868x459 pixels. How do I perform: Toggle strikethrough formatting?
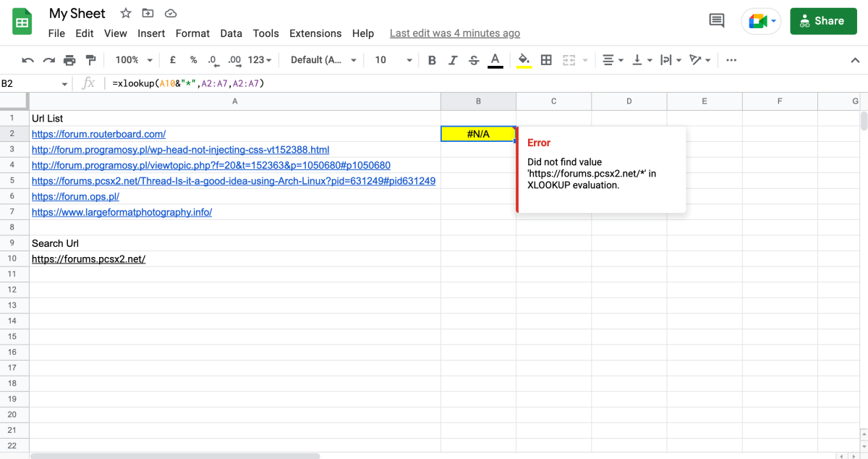[x=474, y=60]
